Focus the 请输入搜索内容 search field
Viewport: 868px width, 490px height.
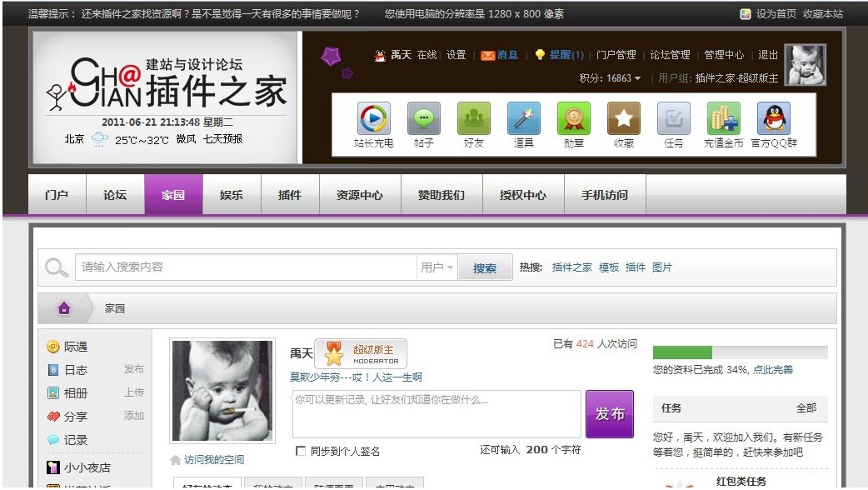coord(246,267)
